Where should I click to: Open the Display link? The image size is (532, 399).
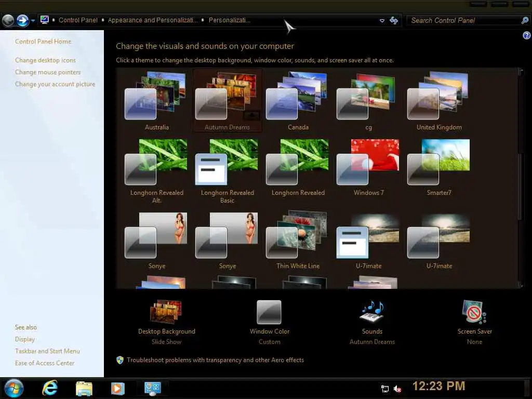[x=25, y=339]
